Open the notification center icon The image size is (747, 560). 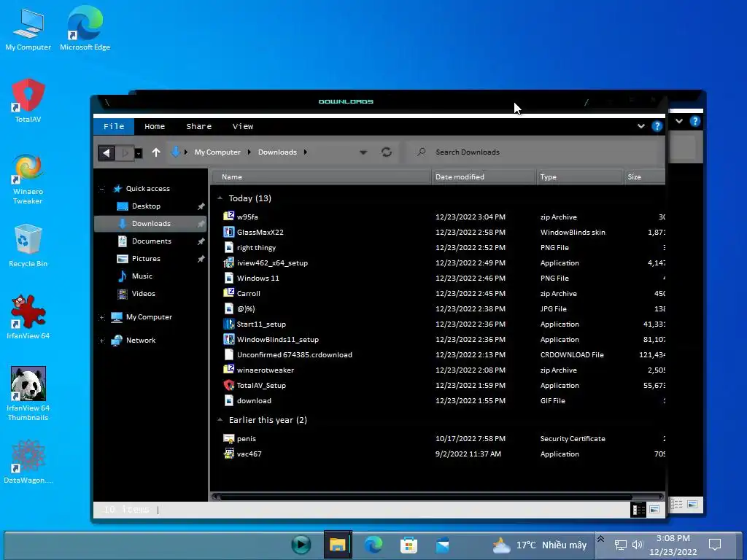tap(715, 544)
